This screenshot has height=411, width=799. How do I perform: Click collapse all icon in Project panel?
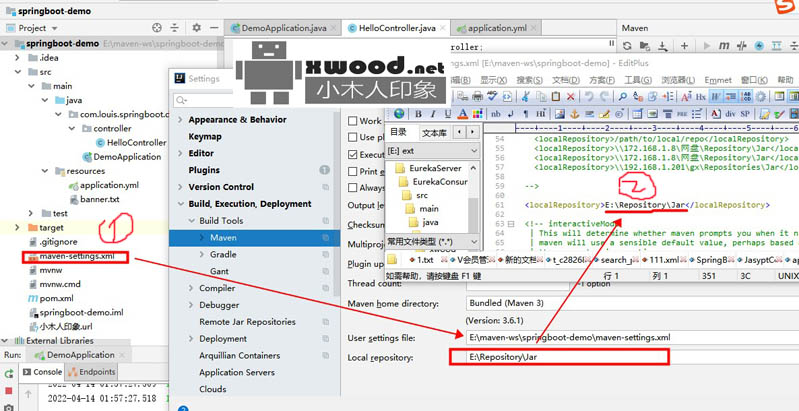(175, 28)
